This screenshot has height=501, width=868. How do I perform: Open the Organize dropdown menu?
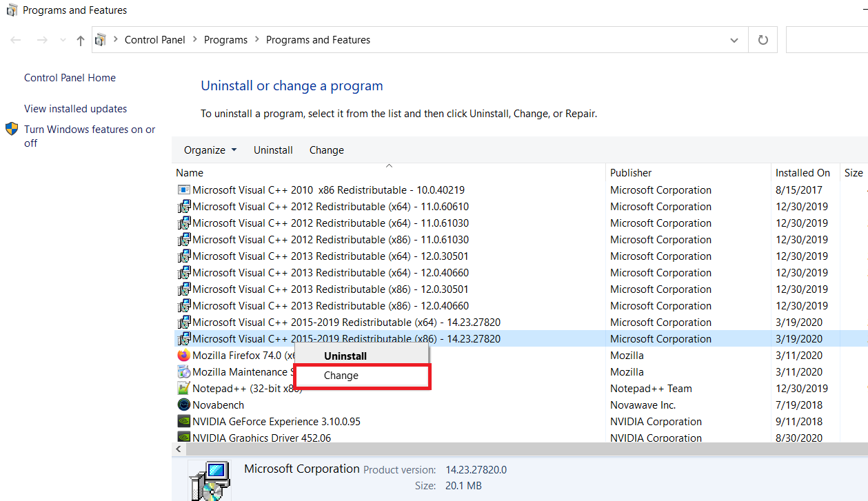(210, 150)
